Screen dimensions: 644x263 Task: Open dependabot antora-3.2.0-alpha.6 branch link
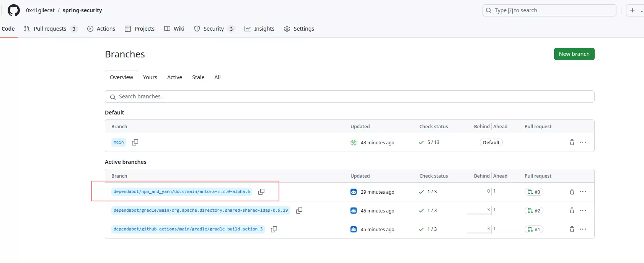click(x=182, y=192)
